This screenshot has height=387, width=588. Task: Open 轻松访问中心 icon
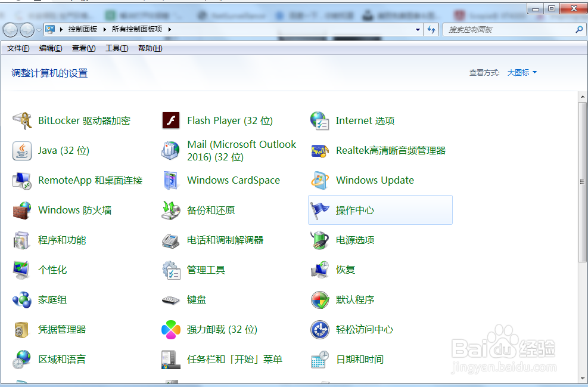[319, 330]
